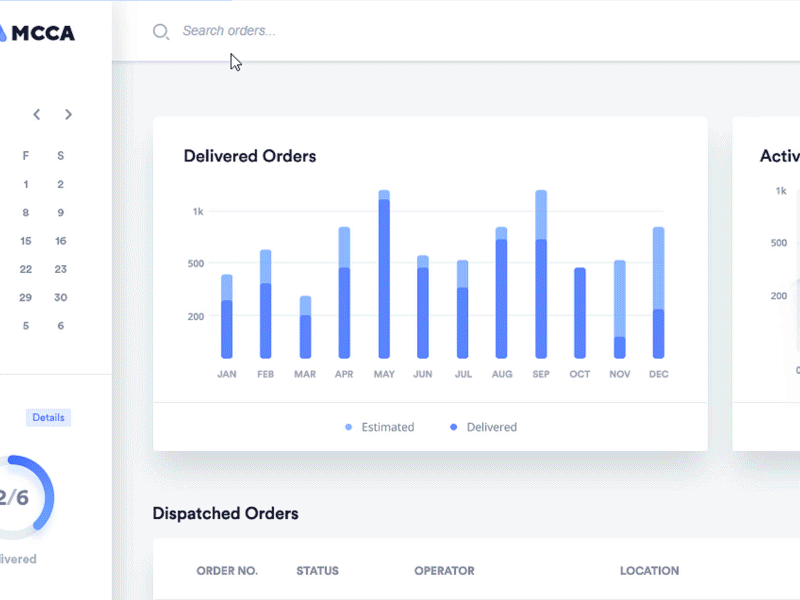Click the MAR bar in chart
This screenshot has width=800, height=600.
click(305, 327)
